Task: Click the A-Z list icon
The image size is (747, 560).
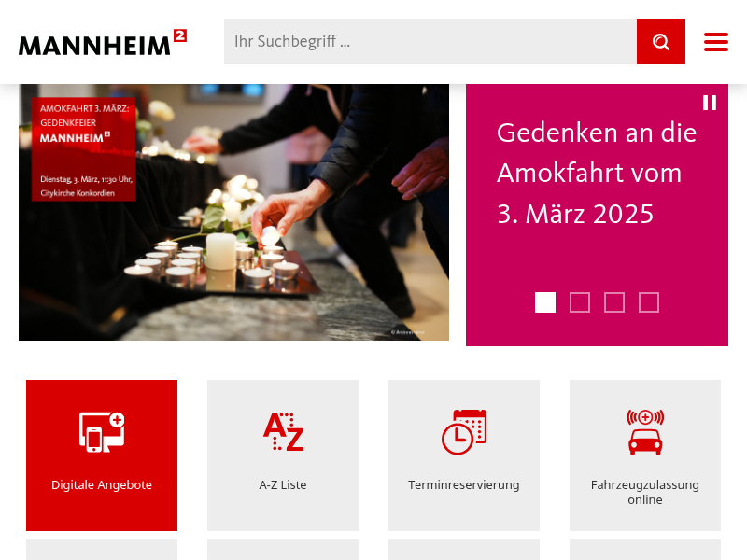Action: pos(283,431)
